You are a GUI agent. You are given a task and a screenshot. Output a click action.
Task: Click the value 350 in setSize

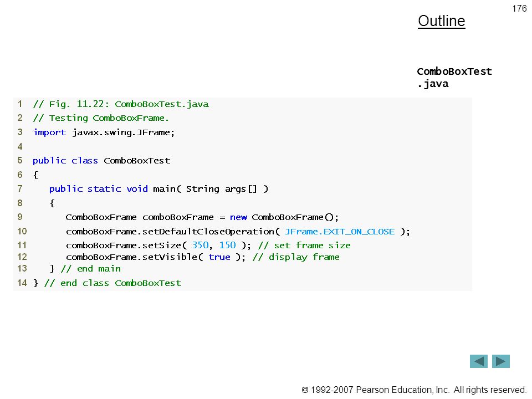[200, 245]
